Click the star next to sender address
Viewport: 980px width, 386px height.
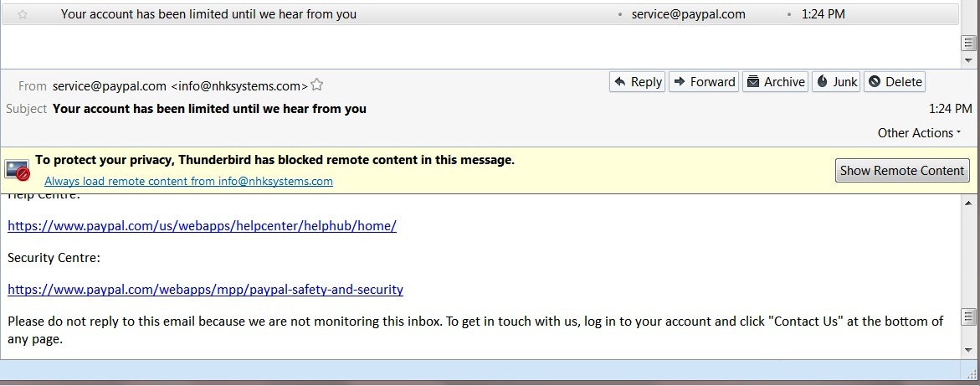click(x=317, y=85)
